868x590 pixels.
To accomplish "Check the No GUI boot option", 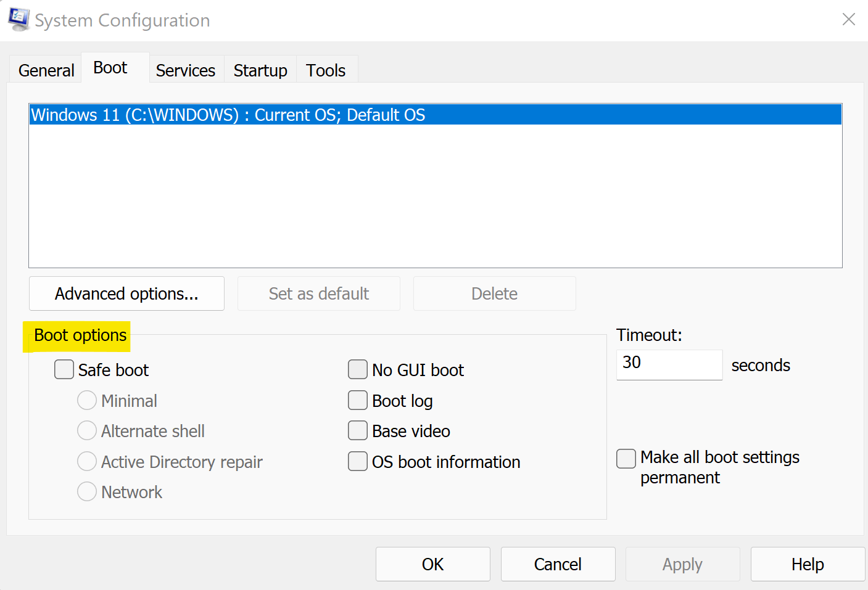I will coord(358,370).
